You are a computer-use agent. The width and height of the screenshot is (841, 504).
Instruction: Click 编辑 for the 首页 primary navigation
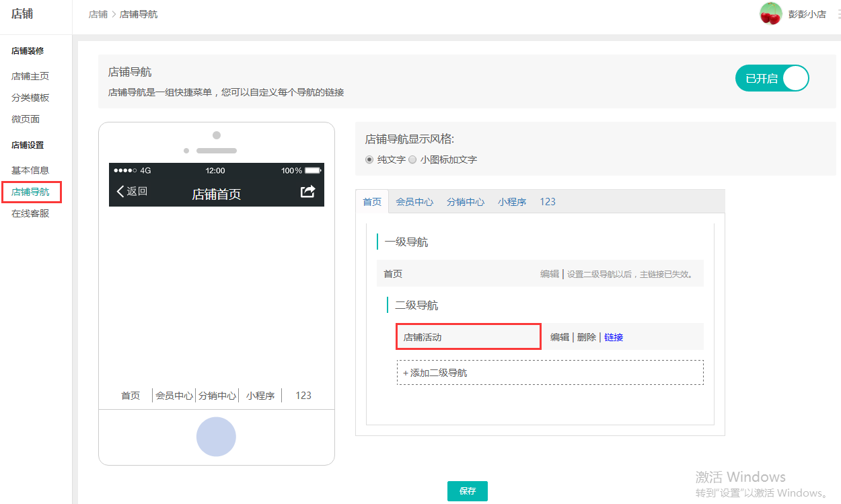pyautogui.click(x=549, y=275)
